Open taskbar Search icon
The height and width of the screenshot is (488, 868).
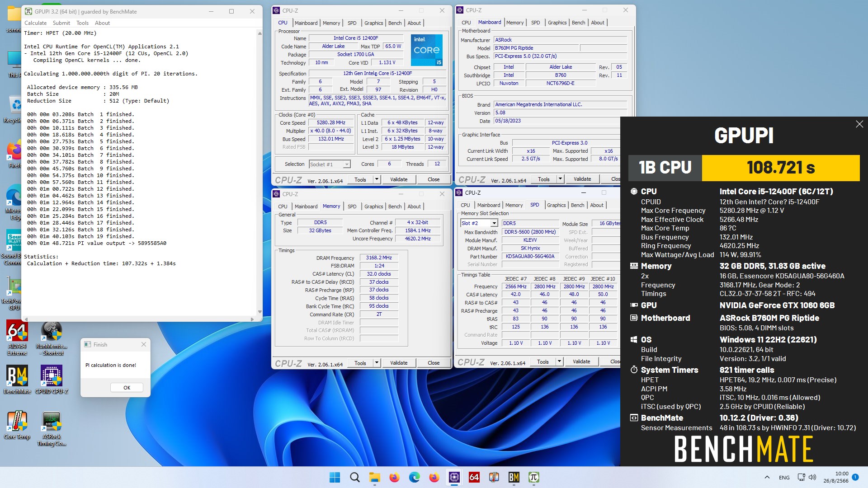click(x=355, y=477)
